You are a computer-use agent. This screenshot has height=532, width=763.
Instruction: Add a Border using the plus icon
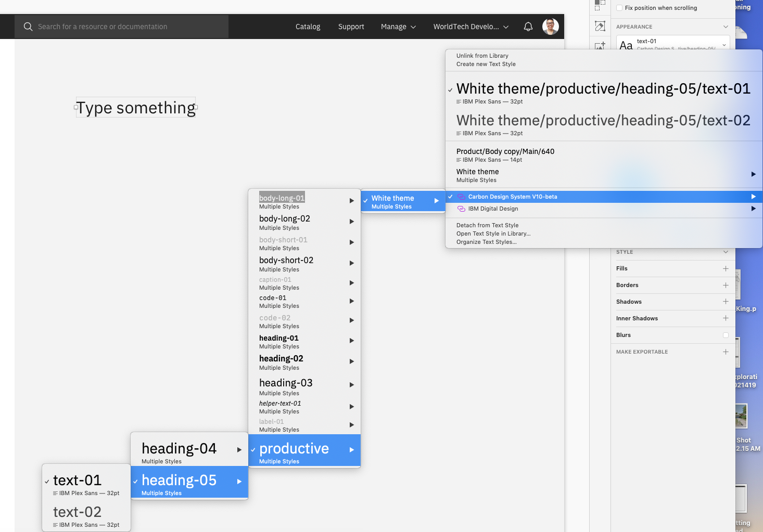click(x=726, y=285)
